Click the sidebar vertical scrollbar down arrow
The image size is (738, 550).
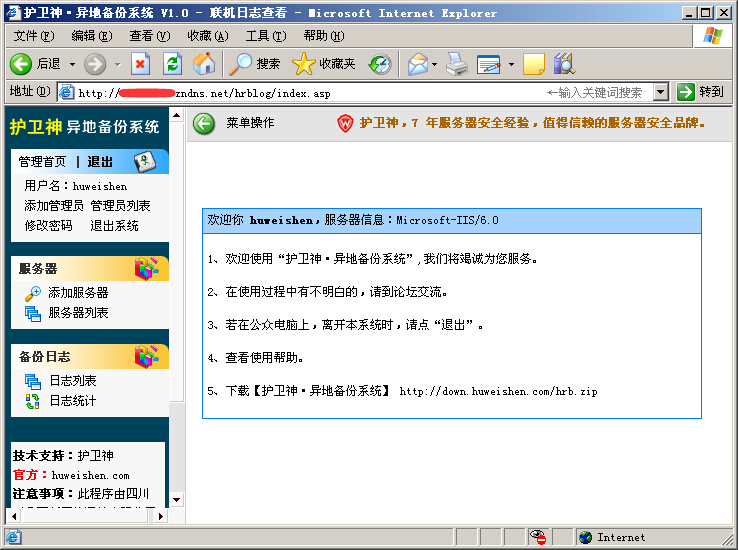pos(176,500)
